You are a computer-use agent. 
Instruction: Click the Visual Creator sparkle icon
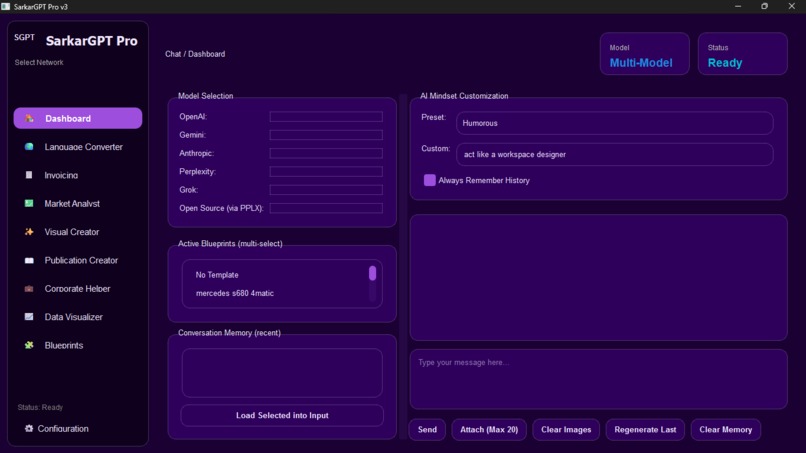[x=29, y=231]
